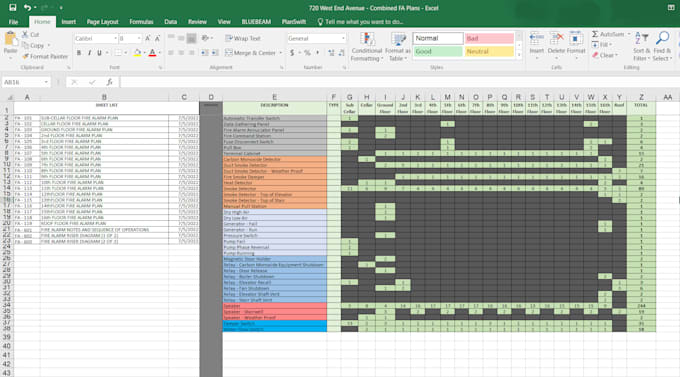Apply the yellow fill color bucket
The width and height of the screenshot is (680, 377).
click(137, 53)
